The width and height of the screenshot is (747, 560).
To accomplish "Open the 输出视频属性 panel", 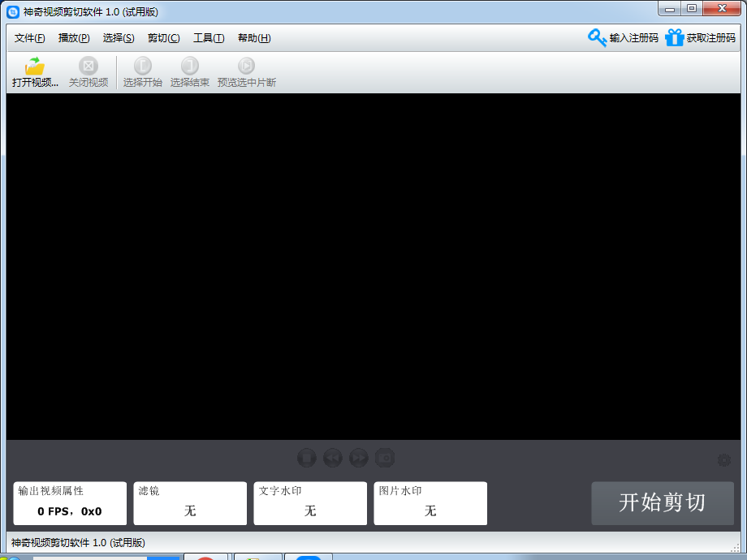I will tap(70, 503).
